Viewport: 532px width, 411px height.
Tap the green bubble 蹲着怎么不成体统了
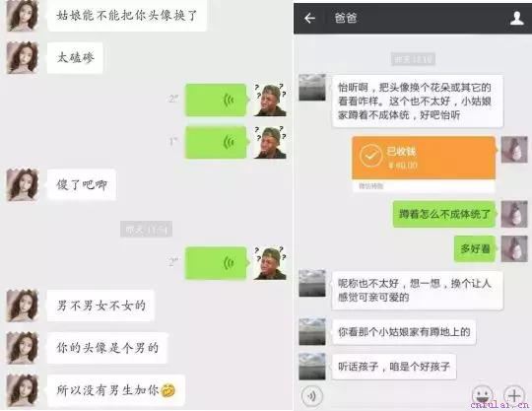tap(444, 214)
